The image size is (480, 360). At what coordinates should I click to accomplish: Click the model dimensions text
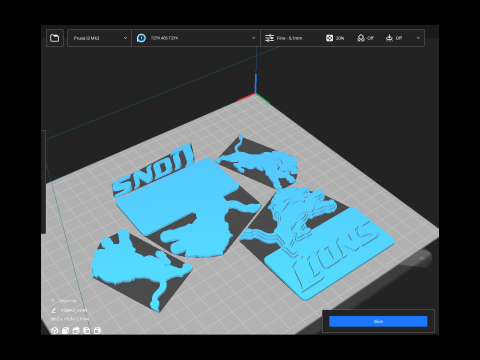click(69, 319)
